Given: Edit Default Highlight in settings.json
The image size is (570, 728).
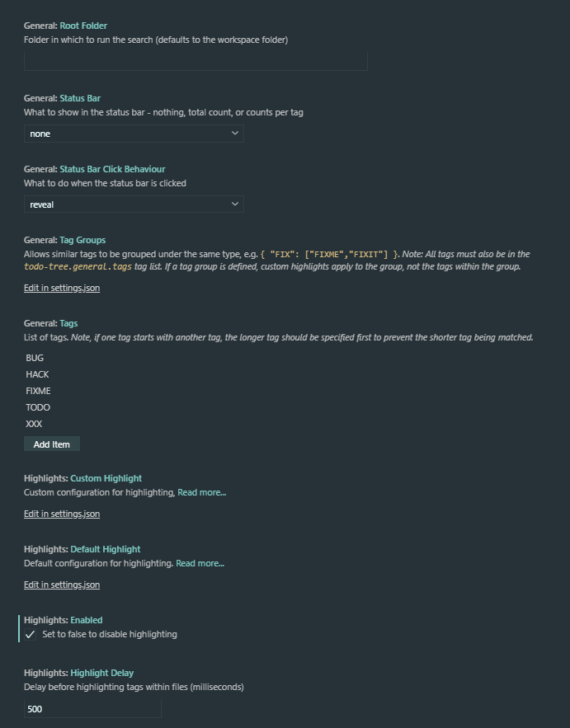Looking at the screenshot, I should (x=62, y=585).
